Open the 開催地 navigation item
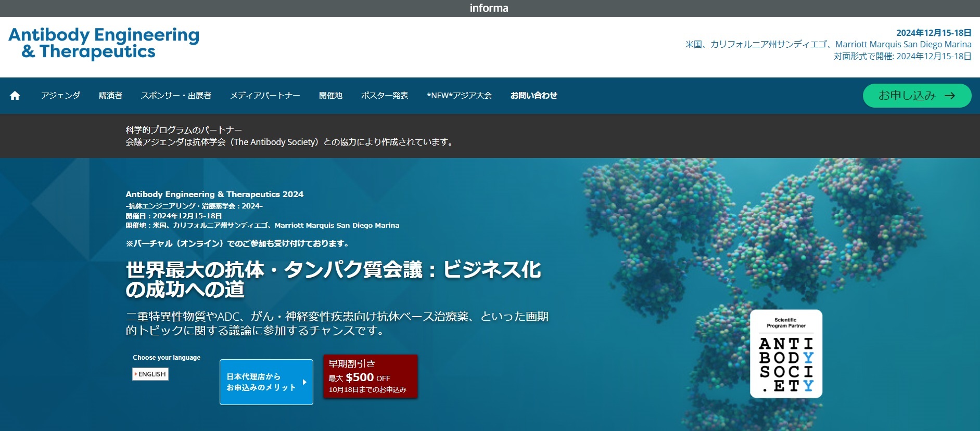The width and height of the screenshot is (980, 431). [x=330, y=96]
